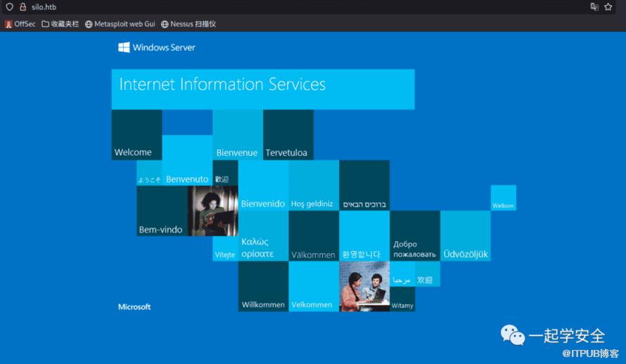
Task: Click the Καλώς ορίσατε tile
Action: pos(263,236)
